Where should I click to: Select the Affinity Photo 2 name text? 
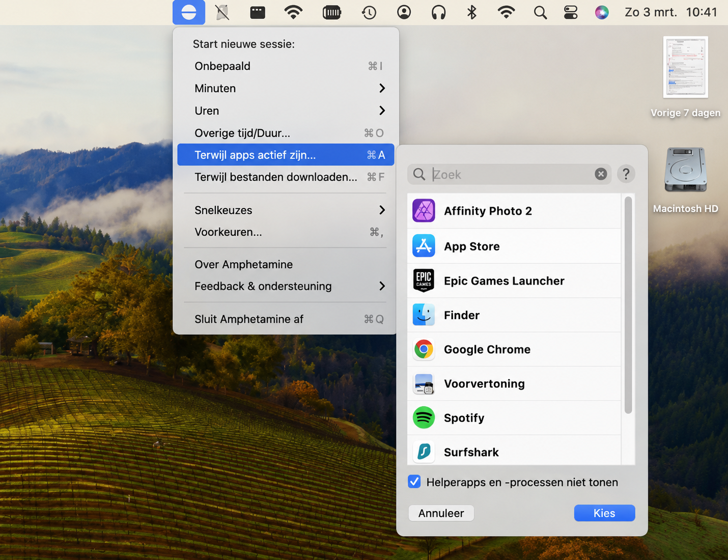(x=488, y=211)
